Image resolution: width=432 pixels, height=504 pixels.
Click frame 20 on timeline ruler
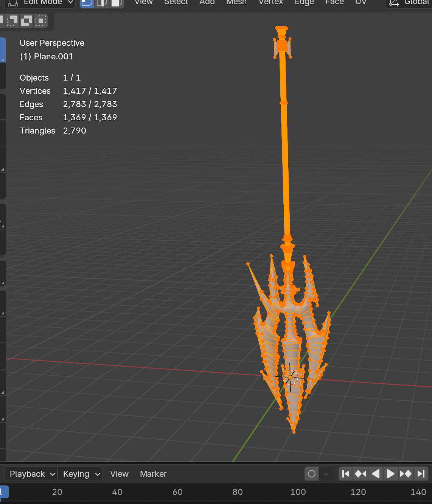[57, 492]
